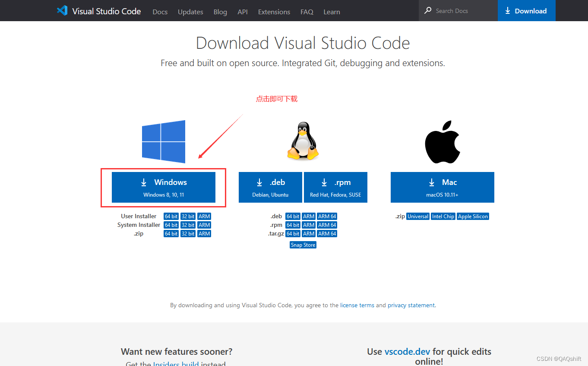The image size is (588, 366).
Task: Click the download arrow icon on the .rpm button
Action: [324, 182]
